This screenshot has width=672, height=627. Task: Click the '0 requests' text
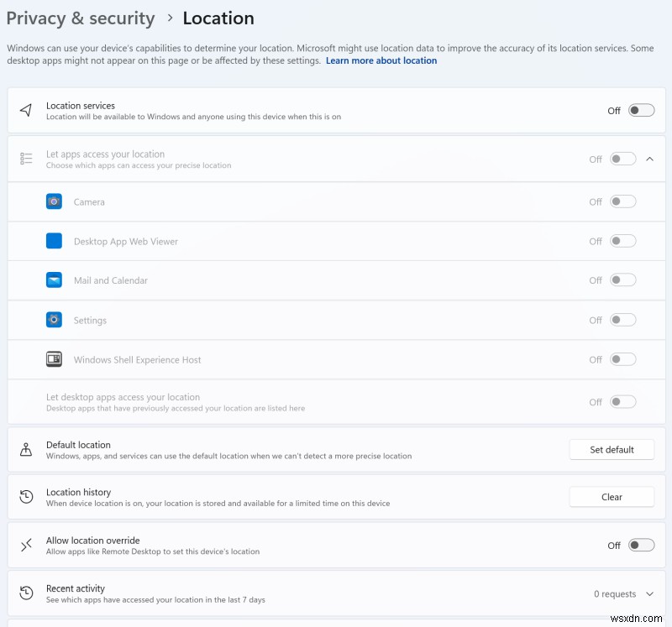click(x=615, y=593)
